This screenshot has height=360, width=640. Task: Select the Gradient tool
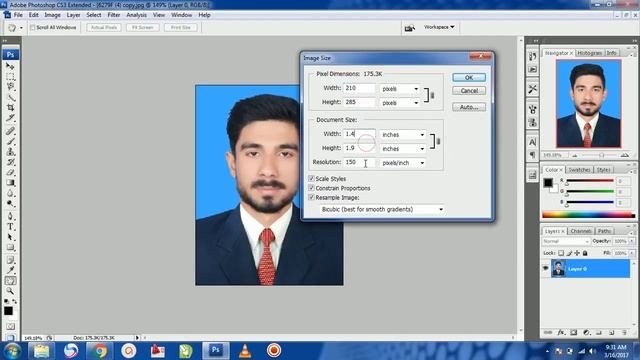click(x=10, y=182)
